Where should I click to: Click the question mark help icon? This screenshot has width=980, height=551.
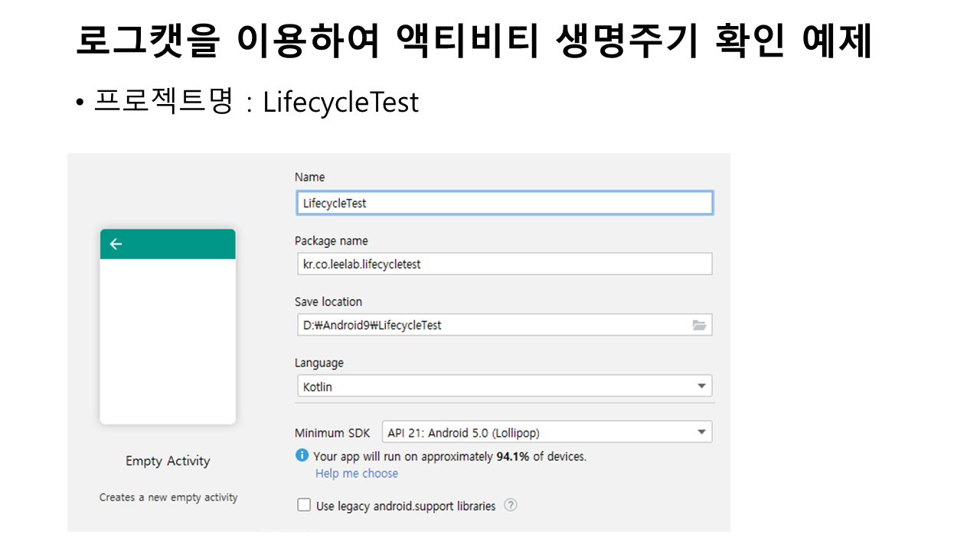click(x=511, y=505)
